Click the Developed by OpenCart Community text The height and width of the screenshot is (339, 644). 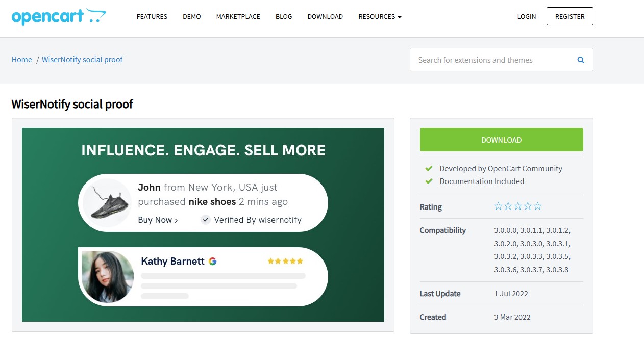coord(501,169)
